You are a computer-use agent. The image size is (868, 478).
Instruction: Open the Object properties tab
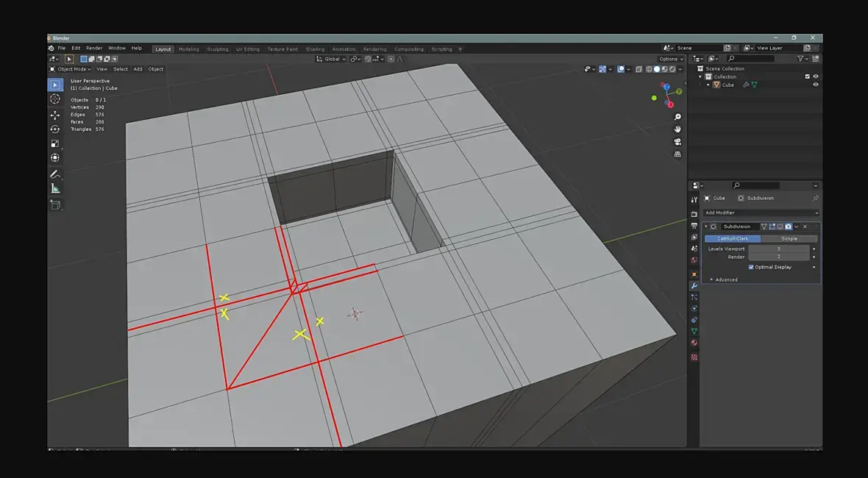tap(694, 274)
